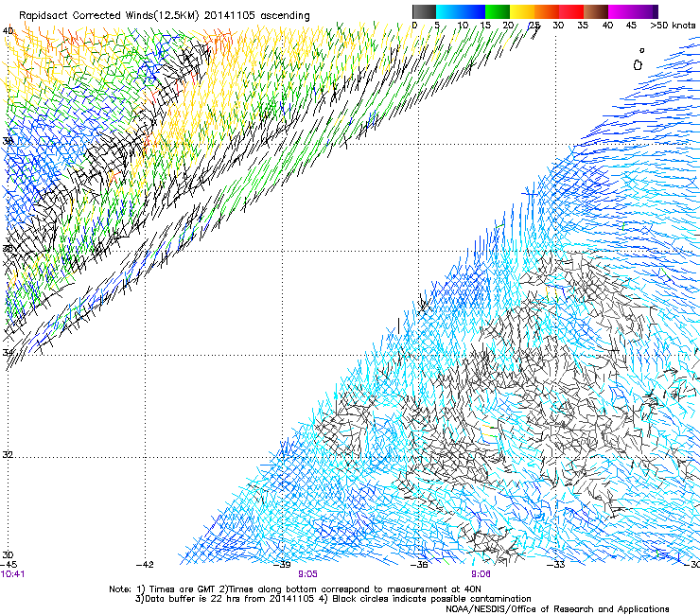Image resolution: width=700 pixels, height=615 pixels.
Task: Click the "35" label under the color bar
Action: (x=583, y=25)
